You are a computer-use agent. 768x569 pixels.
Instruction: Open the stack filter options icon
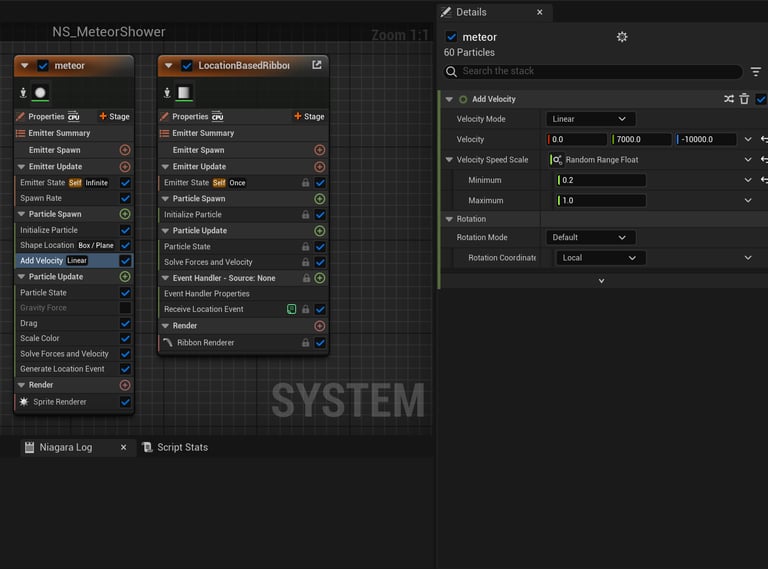click(756, 71)
